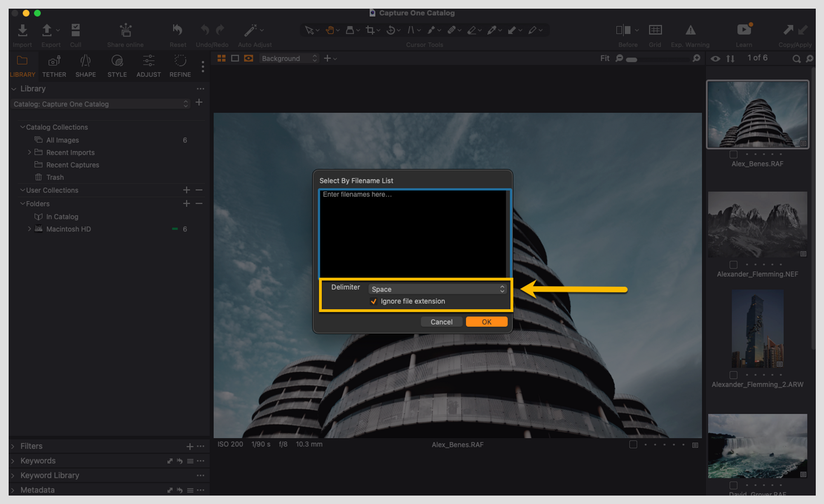The image size is (824, 504).
Task: Collapse the Catalog Collections group
Action: (x=23, y=127)
